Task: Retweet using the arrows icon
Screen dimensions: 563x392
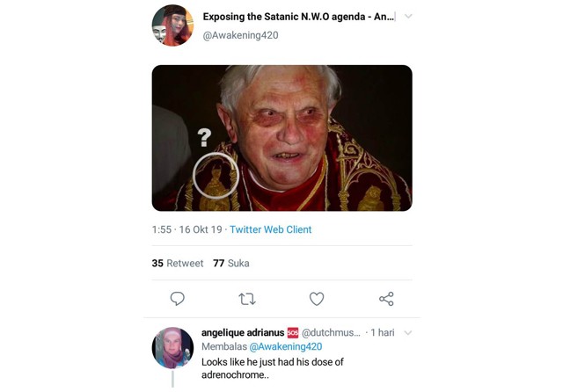Action: (247, 299)
